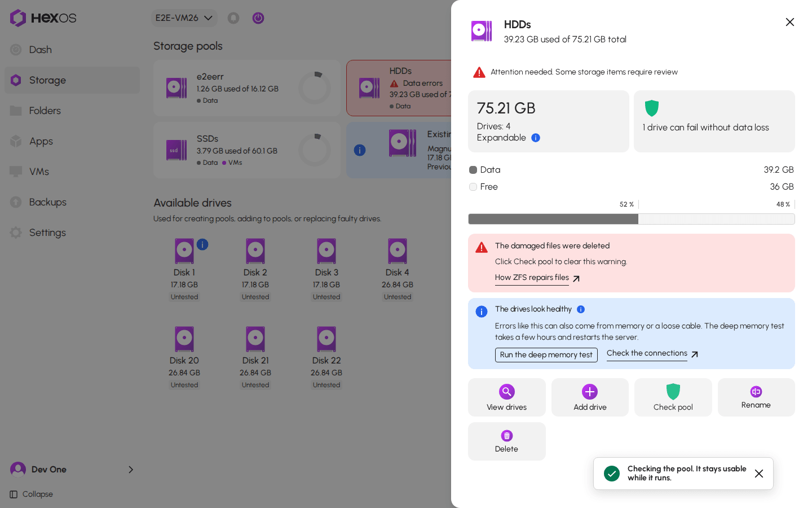Click the Rename pool icon
This screenshot has height=508, width=812.
tap(756, 392)
